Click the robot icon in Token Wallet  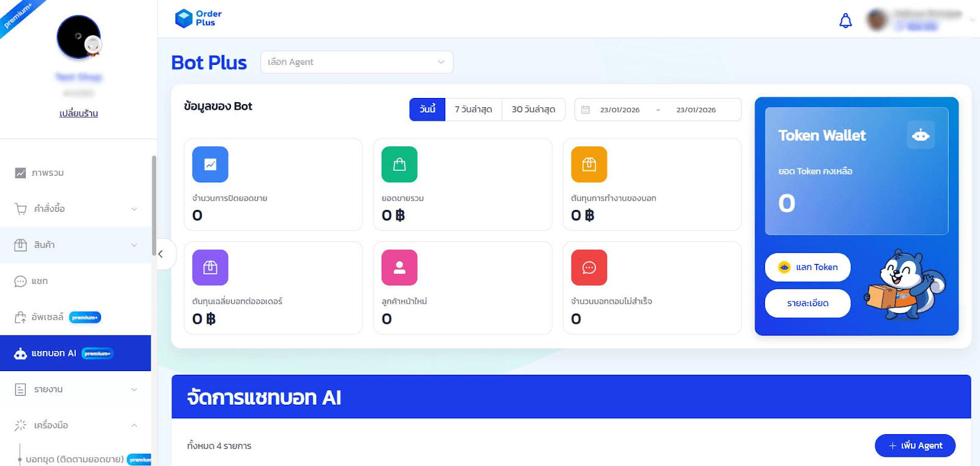tap(920, 135)
